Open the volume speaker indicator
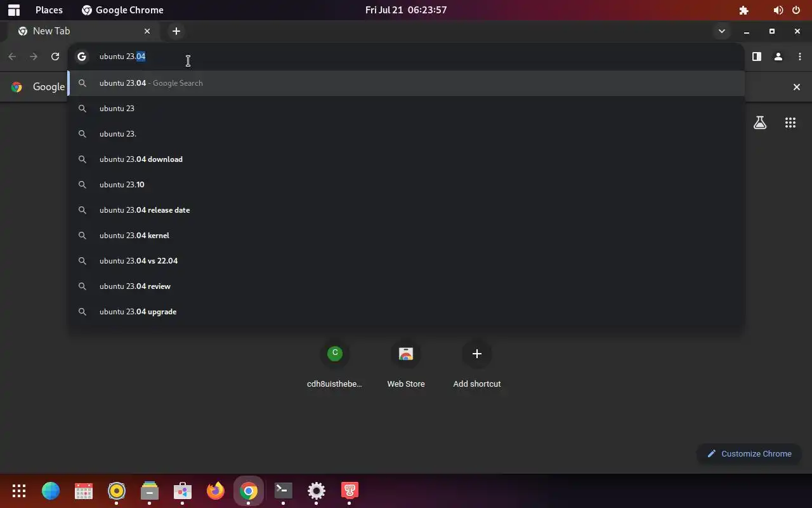The height and width of the screenshot is (508, 812). (778, 10)
